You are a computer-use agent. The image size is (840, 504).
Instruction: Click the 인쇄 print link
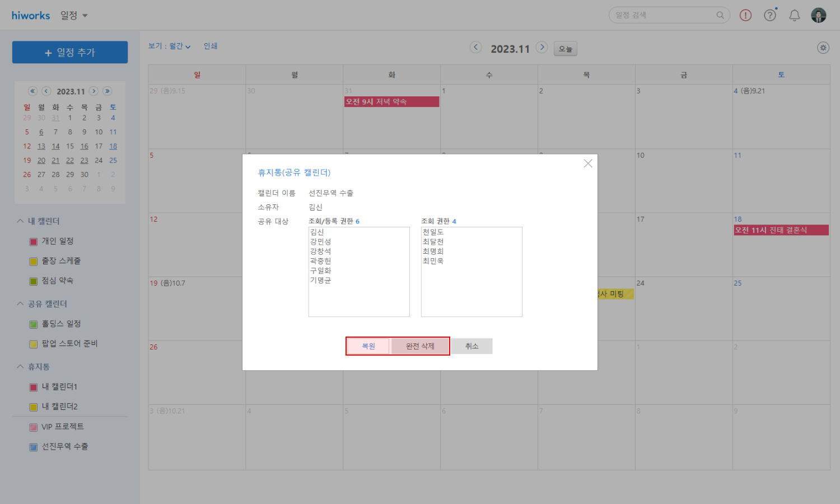[x=211, y=46]
